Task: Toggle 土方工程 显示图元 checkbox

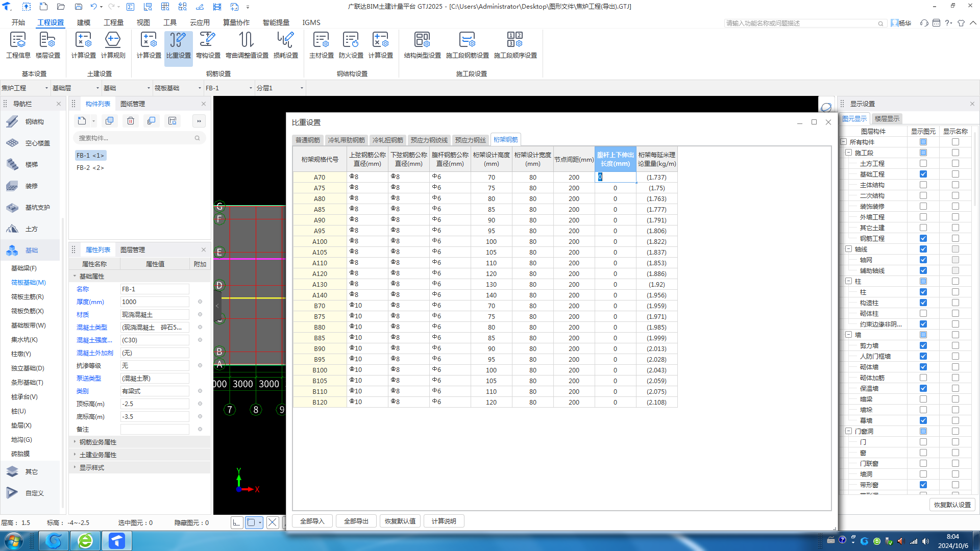Action: coord(923,163)
